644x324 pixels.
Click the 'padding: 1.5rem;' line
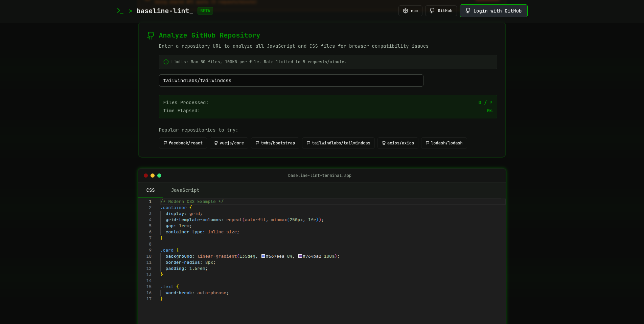click(x=186, y=269)
